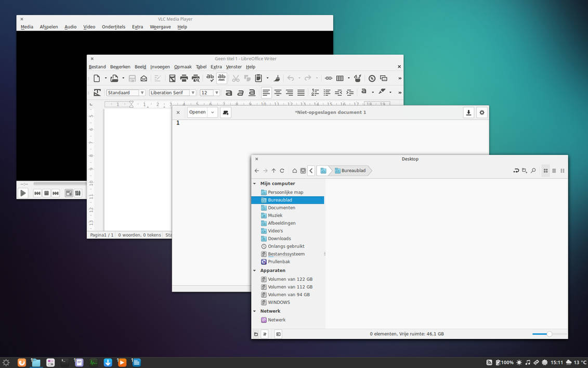Open the Opmaak menu in Writer

coord(183,67)
